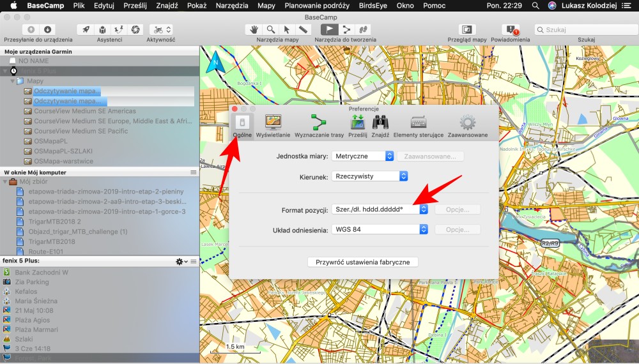Open the Wyznaczanie trasy preferences tab

[x=319, y=126]
